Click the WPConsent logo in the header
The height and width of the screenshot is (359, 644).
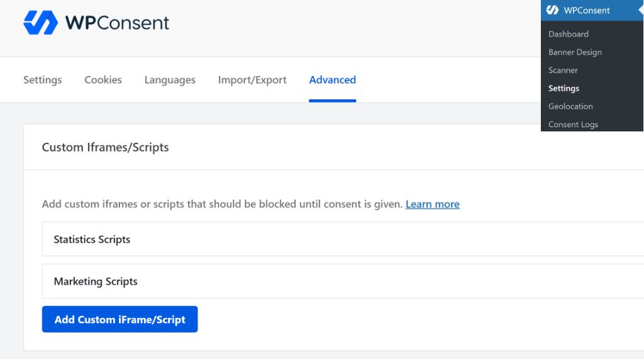[96, 23]
